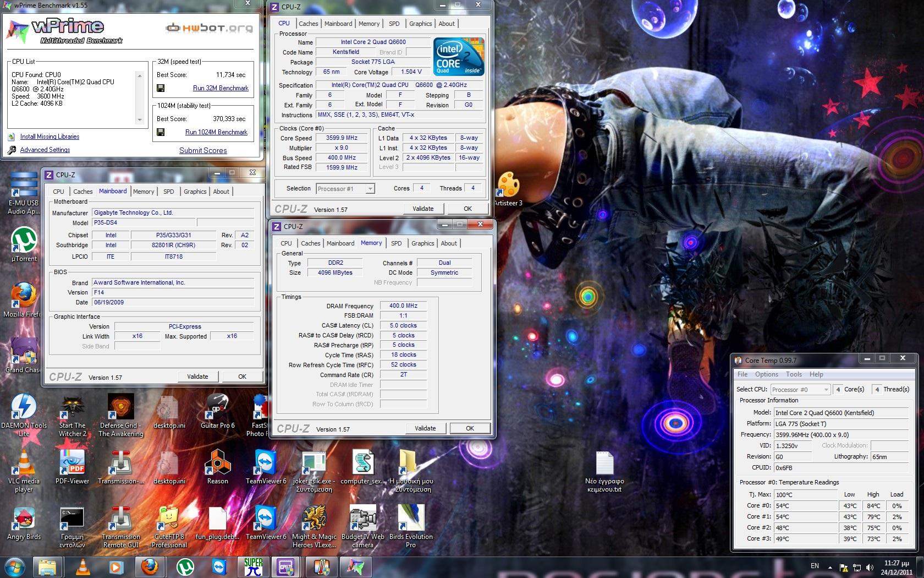Image resolution: width=924 pixels, height=578 pixels.
Task: Open CuteFTP 8 Professional shortcut
Action: [169, 526]
